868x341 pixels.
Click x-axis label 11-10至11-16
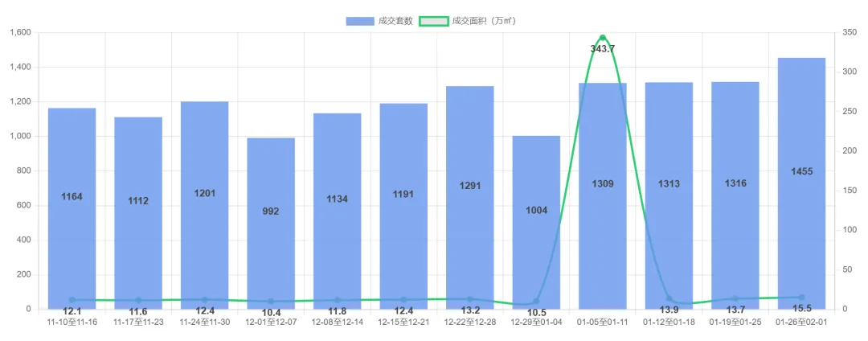click(x=72, y=323)
